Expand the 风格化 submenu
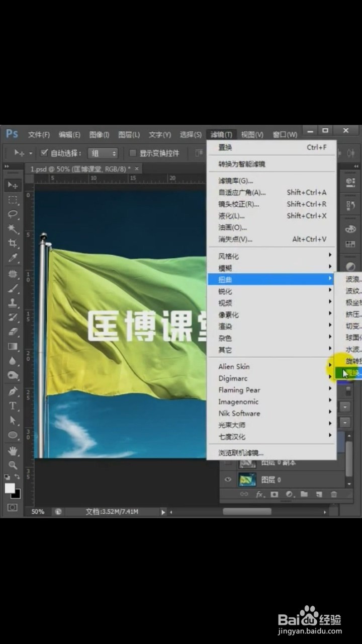The height and width of the screenshot is (644, 362). [272, 256]
